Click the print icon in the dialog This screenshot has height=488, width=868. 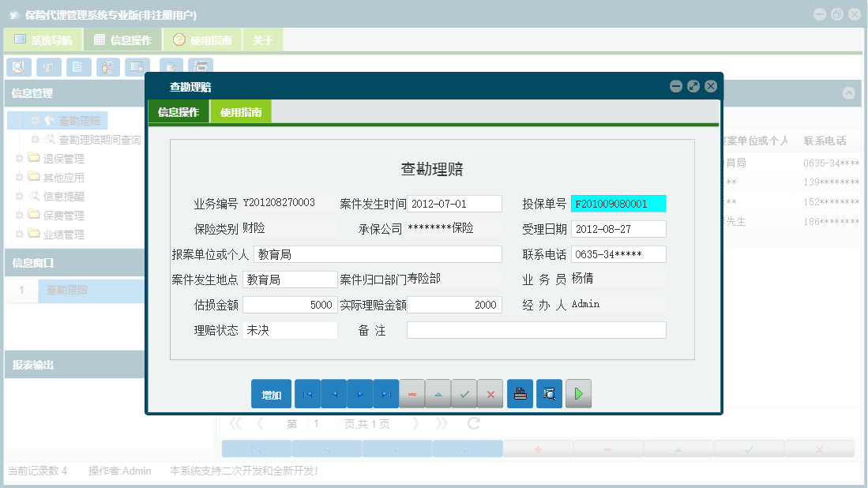coord(520,393)
